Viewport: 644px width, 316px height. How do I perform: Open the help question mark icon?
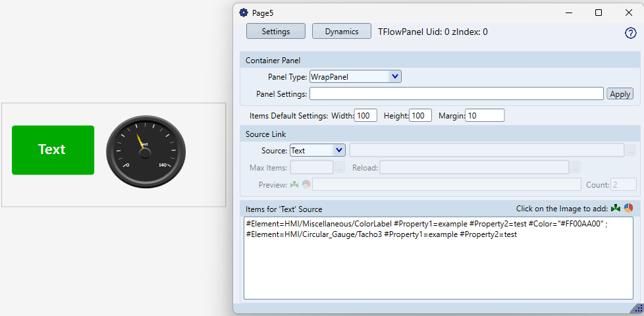[630, 34]
